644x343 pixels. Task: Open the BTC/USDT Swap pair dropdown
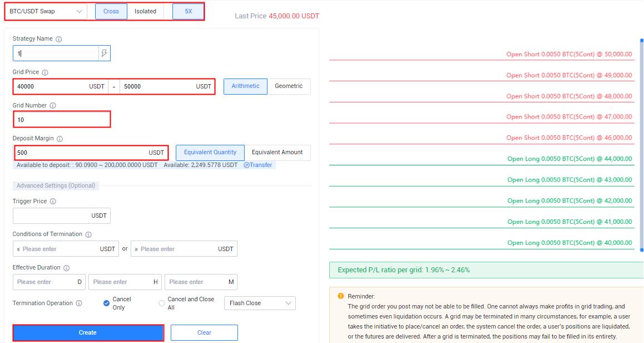[x=46, y=12]
